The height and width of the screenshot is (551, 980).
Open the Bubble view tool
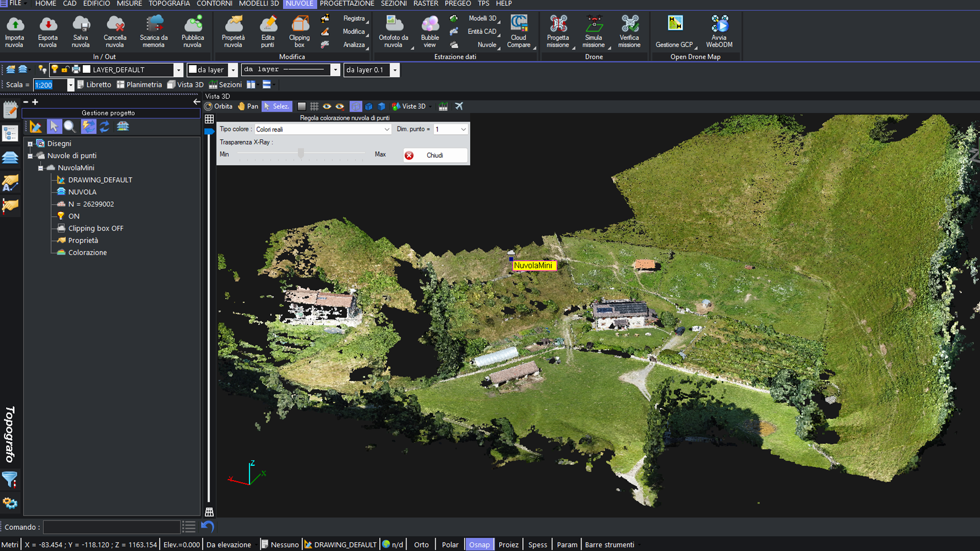429,31
